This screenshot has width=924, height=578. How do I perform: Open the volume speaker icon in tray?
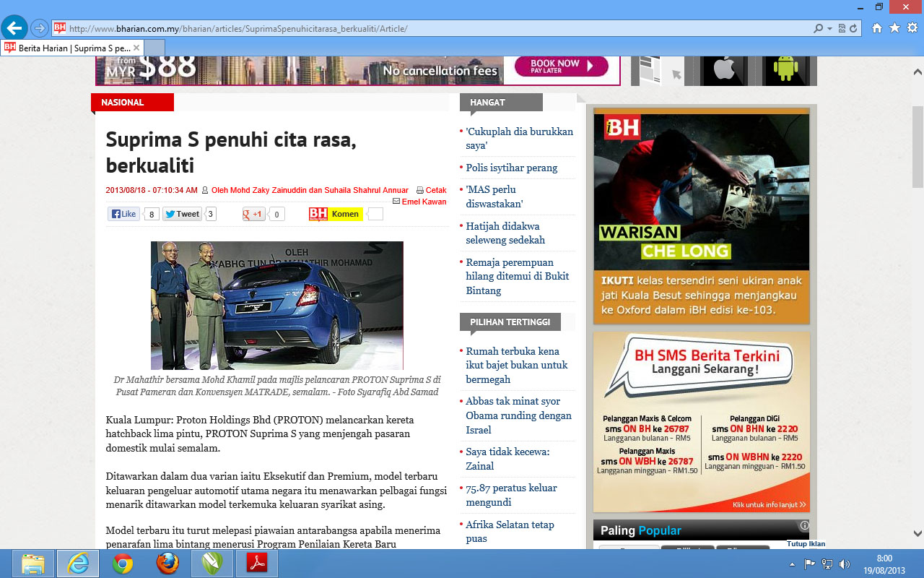[x=845, y=564]
